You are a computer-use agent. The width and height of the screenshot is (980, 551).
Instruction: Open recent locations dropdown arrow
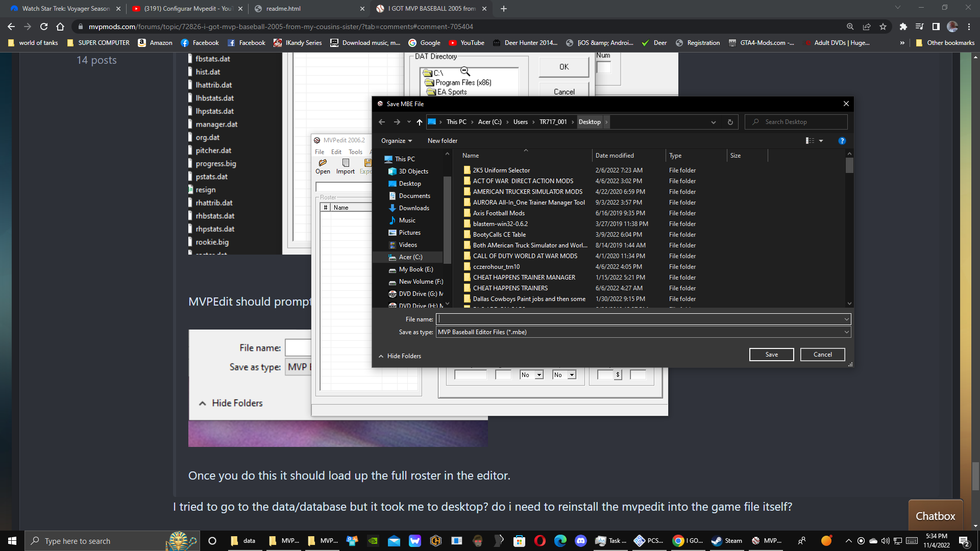409,122
